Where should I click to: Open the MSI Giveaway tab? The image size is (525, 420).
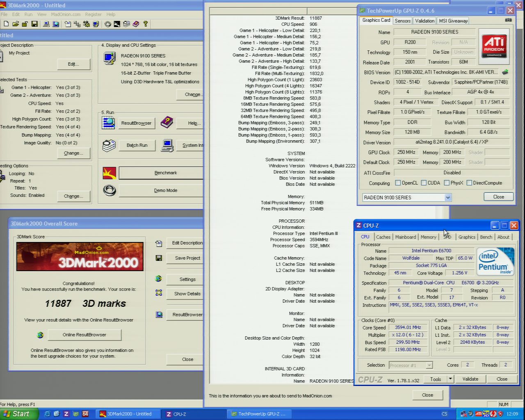(453, 21)
